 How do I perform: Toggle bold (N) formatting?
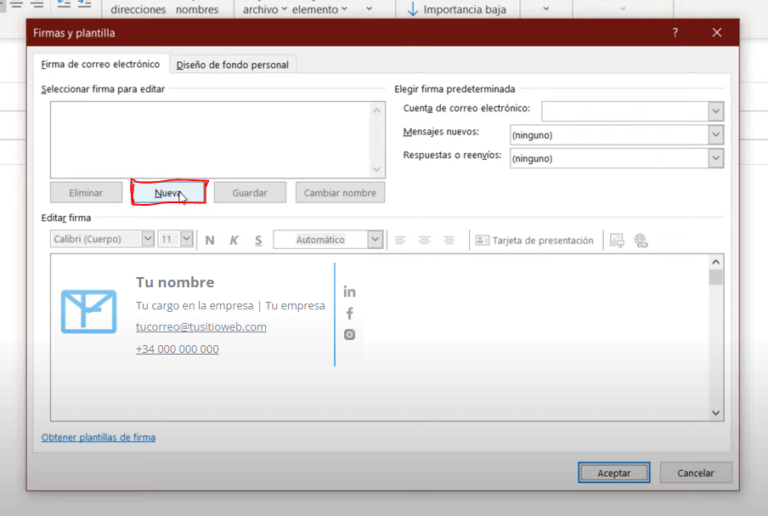pyautogui.click(x=210, y=240)
